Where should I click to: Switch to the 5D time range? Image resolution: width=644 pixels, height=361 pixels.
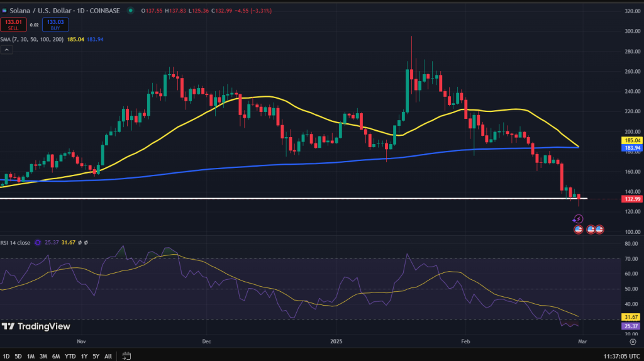point(18,356)
